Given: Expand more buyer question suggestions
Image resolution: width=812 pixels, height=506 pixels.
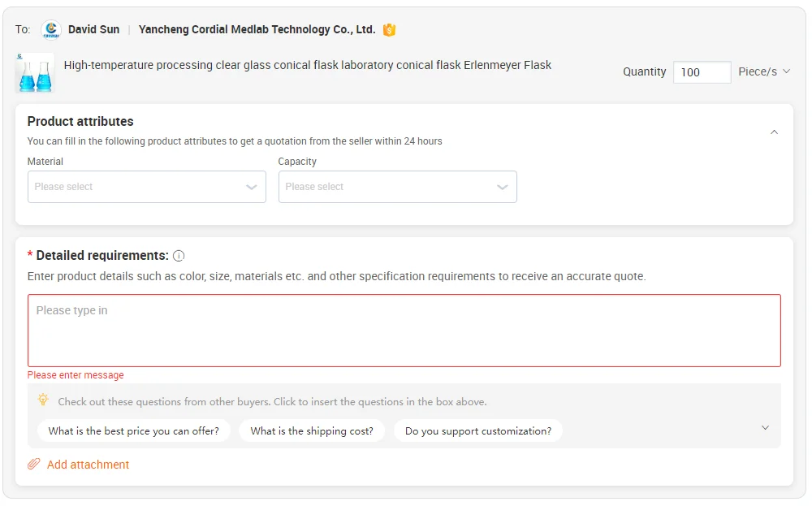Looking at the screenshot, I should tap(765, 428).
